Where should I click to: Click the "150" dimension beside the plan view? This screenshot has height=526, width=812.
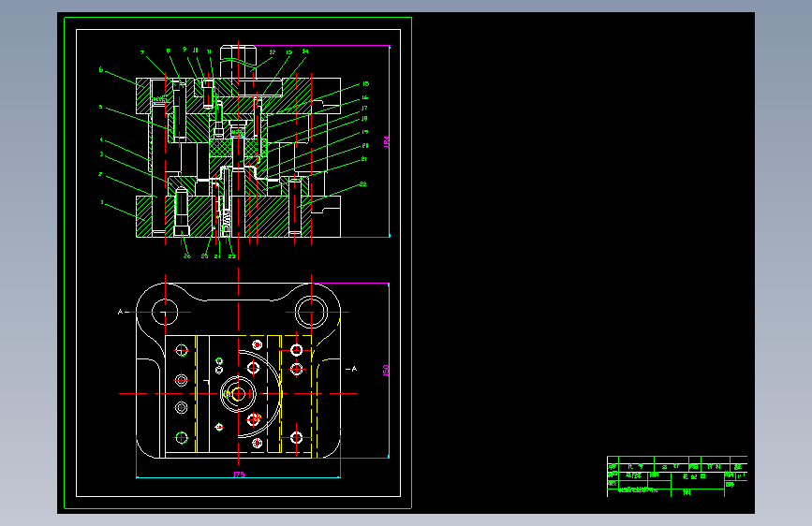coord(386,371)
